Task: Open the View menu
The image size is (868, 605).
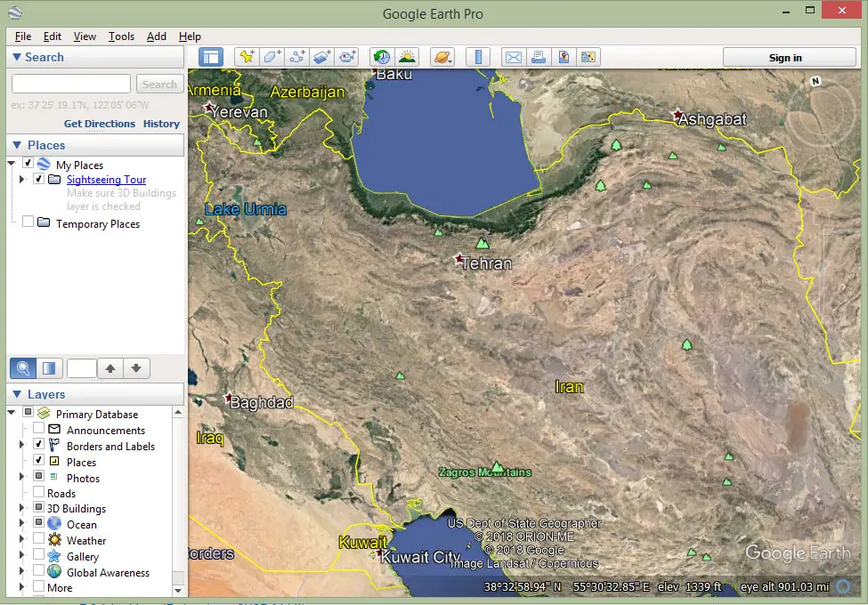Action: click(85, 36)
